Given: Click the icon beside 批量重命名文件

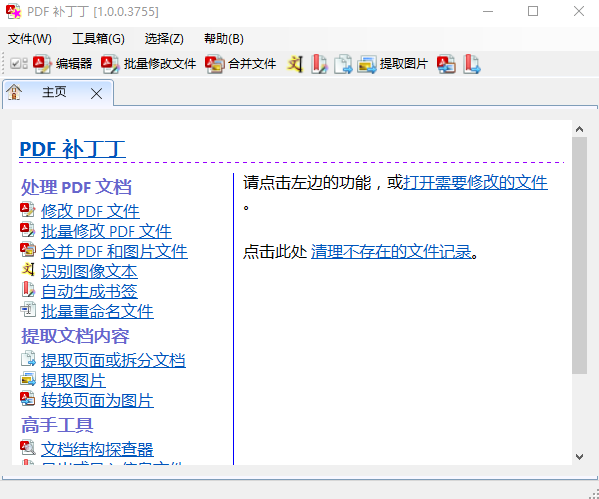Looking at the screenshot, I should point(28,309).
